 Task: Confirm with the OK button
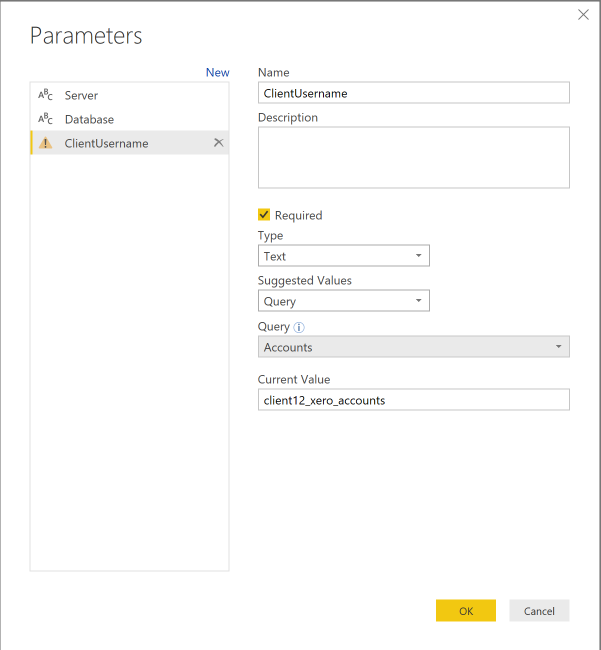(466, 610)
